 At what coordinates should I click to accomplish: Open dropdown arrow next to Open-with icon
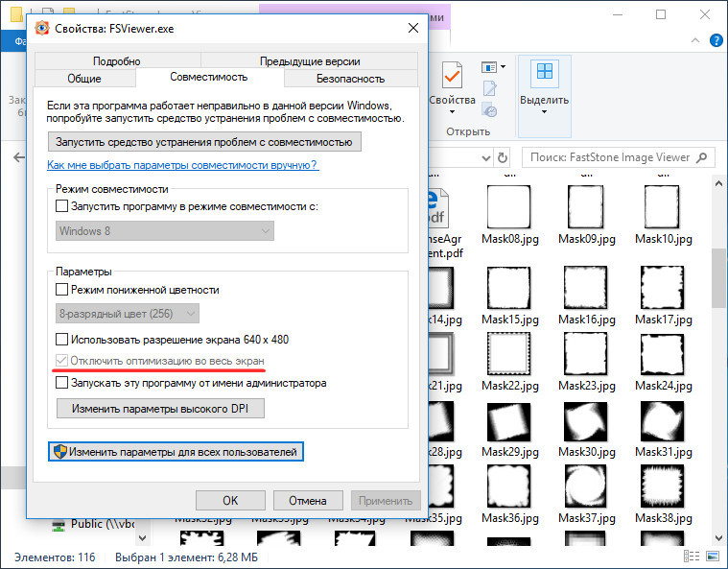(503, 67)
